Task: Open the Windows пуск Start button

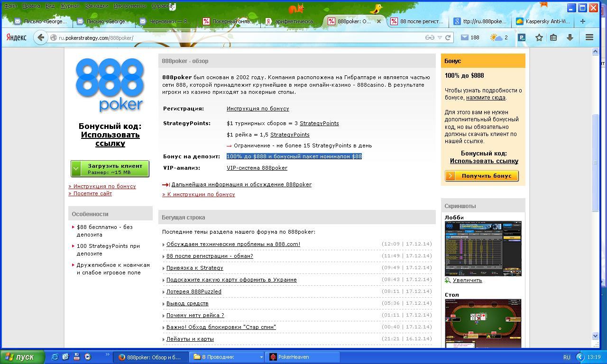Action: (23, 357)
